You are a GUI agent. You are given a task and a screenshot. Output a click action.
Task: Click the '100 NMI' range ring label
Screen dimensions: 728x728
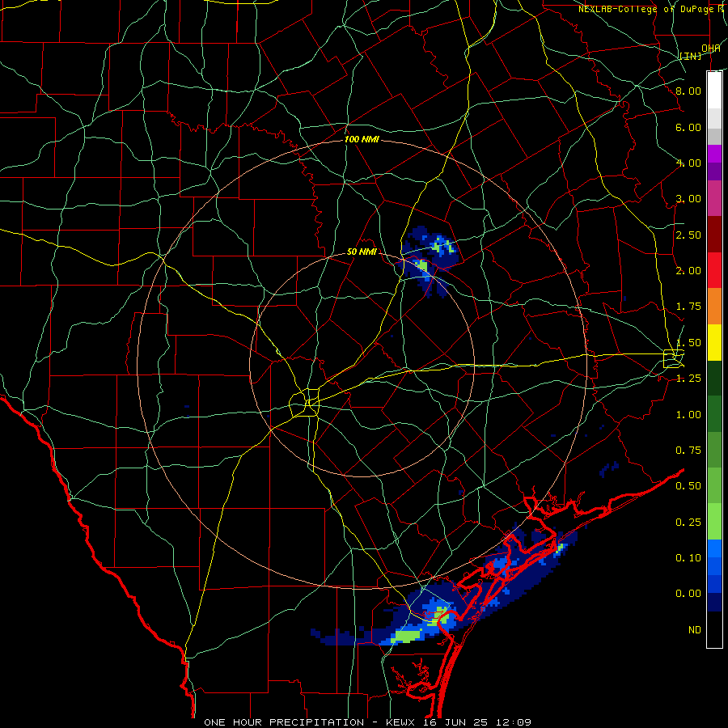point(362,139)
